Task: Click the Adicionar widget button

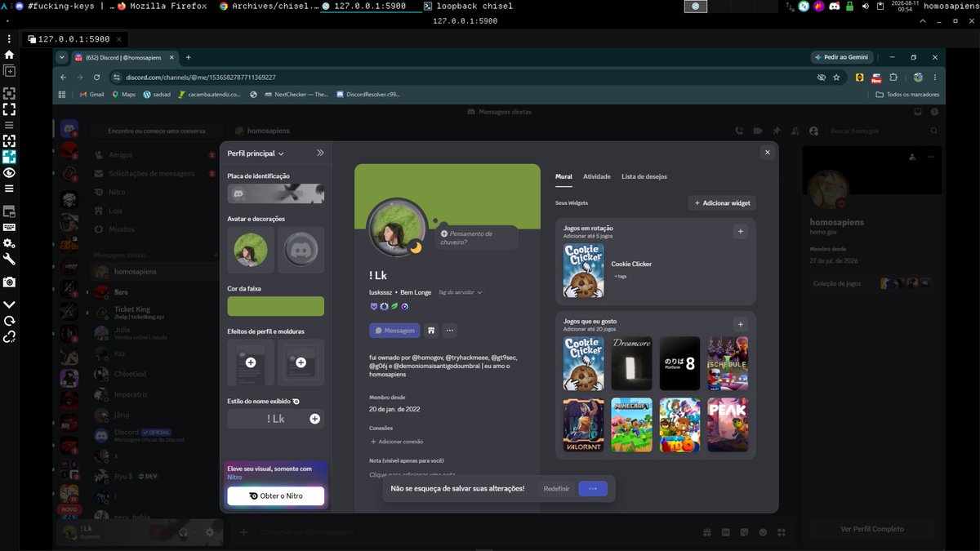Action: click(722, 202)
